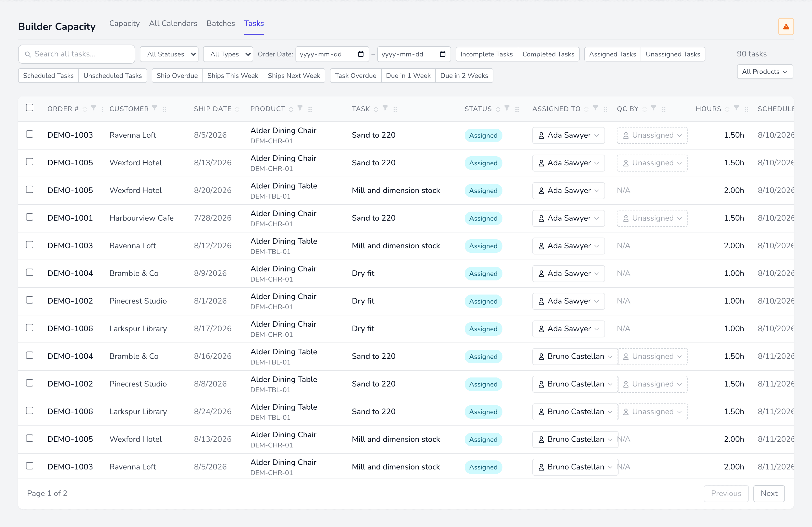Sort by Task column
Viewport: 812px width, 527px height.
pyautogui.click(x=376, y=109)
